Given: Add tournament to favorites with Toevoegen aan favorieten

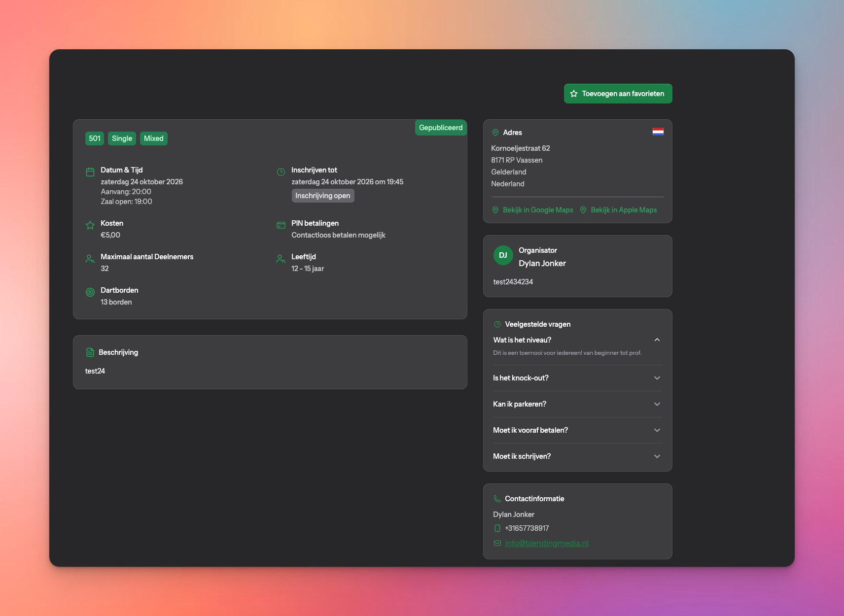Looking at the screenshot, I should [x=618, y=94].
